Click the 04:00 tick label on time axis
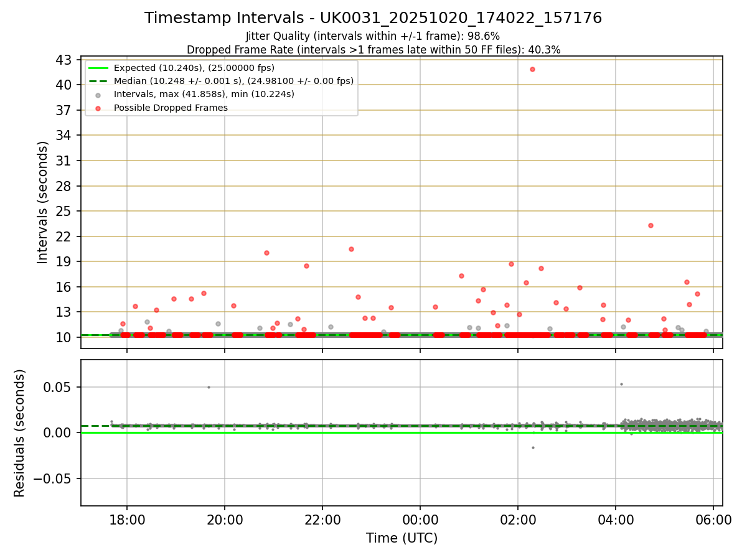This screenshot has width=747, height=560. (616, 520)
